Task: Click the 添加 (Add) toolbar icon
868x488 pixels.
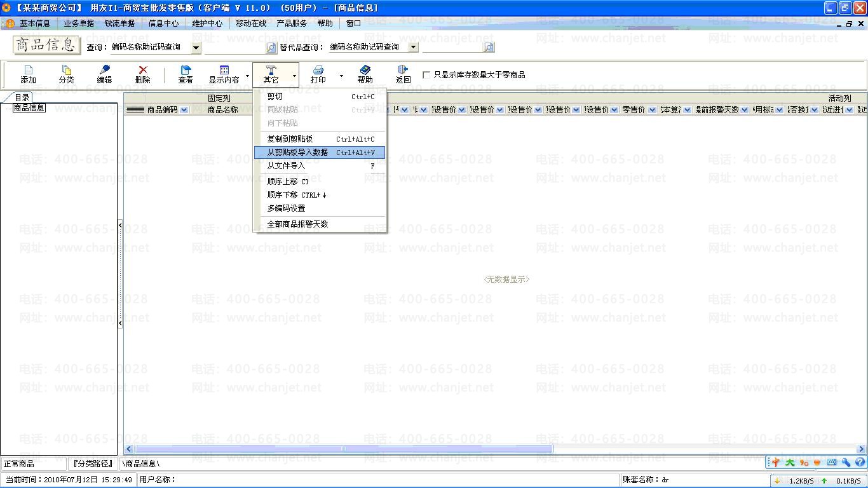Action: pos(28,70)
